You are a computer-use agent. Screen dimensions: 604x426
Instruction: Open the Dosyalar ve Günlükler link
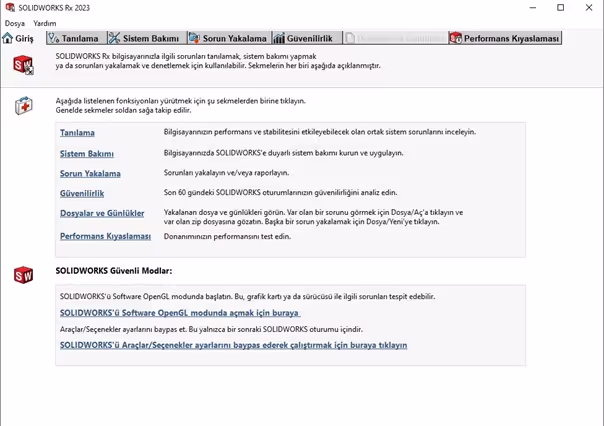[102, 213]
